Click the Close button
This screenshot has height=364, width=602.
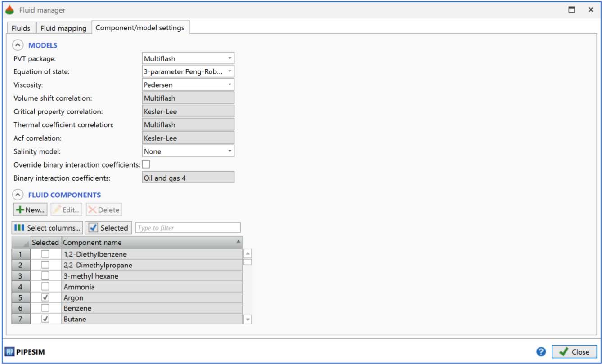point(574,352)
